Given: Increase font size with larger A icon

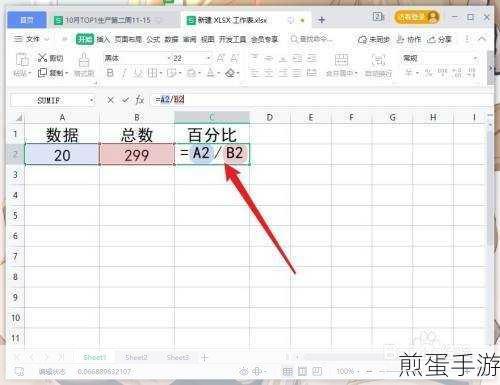Looking at the screenshot, I should pyautogui.click(x=220, y=58).
